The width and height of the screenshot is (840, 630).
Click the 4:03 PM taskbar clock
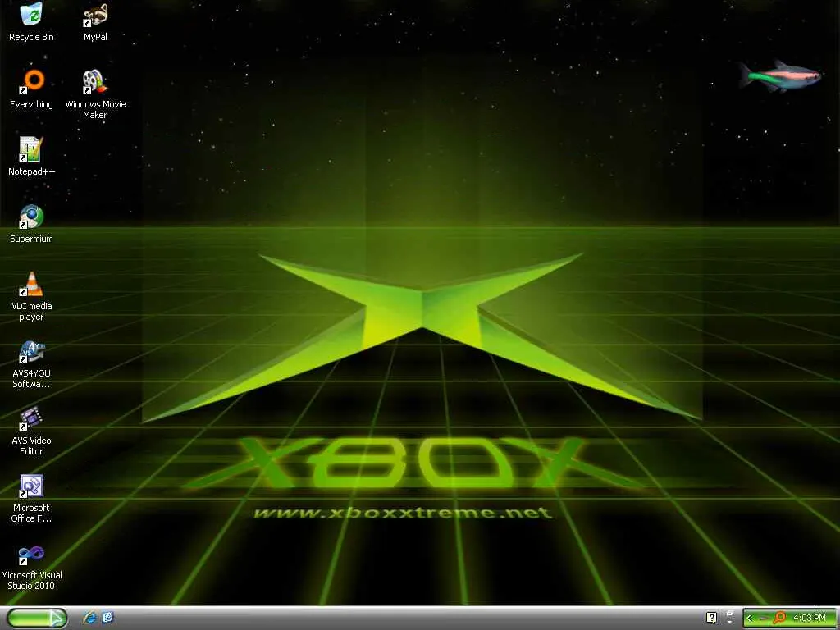coord(810,619)
